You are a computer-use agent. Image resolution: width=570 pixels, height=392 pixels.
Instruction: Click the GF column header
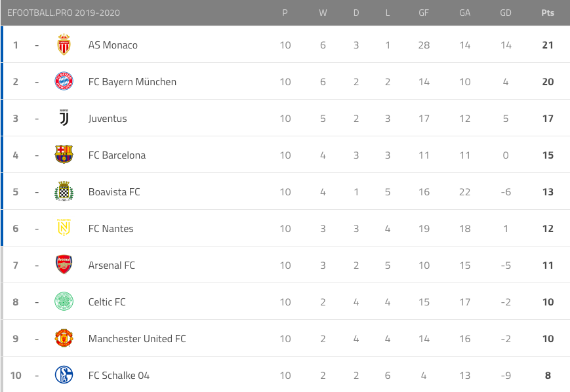[x=424, y=13]
